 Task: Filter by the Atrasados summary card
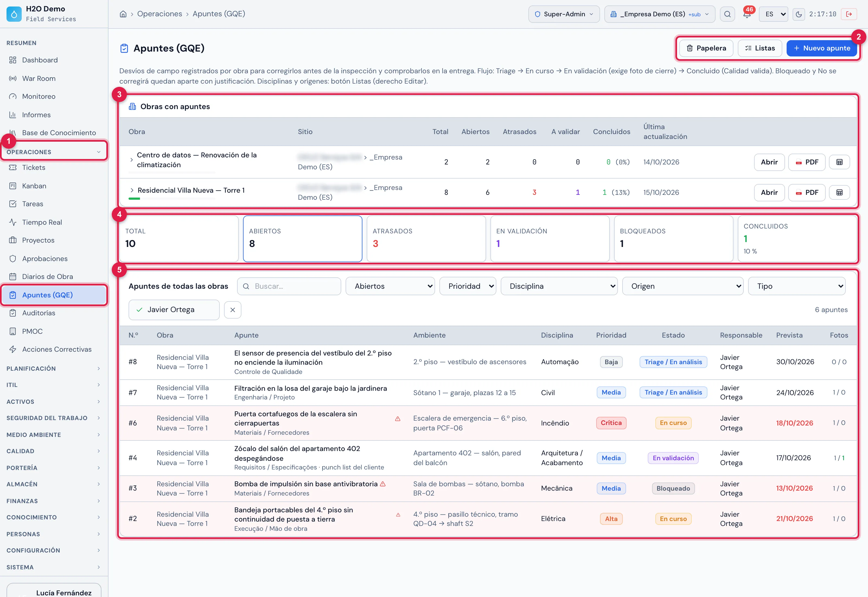tap(426, 239)
